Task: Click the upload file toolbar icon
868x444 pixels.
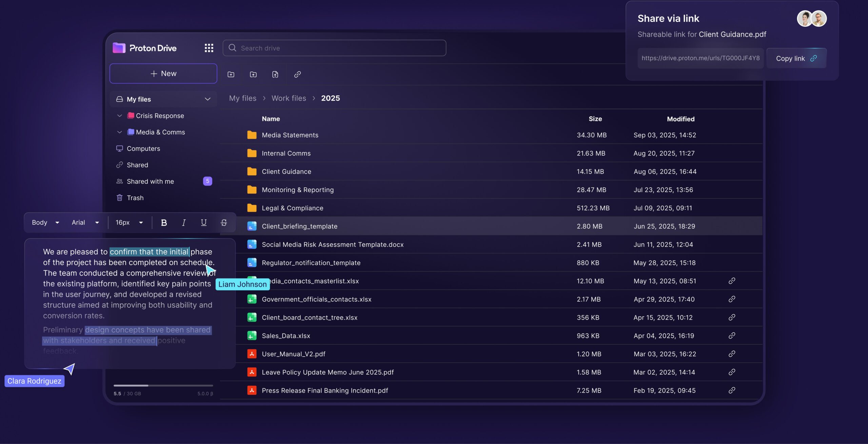Action: pos(275,74)
